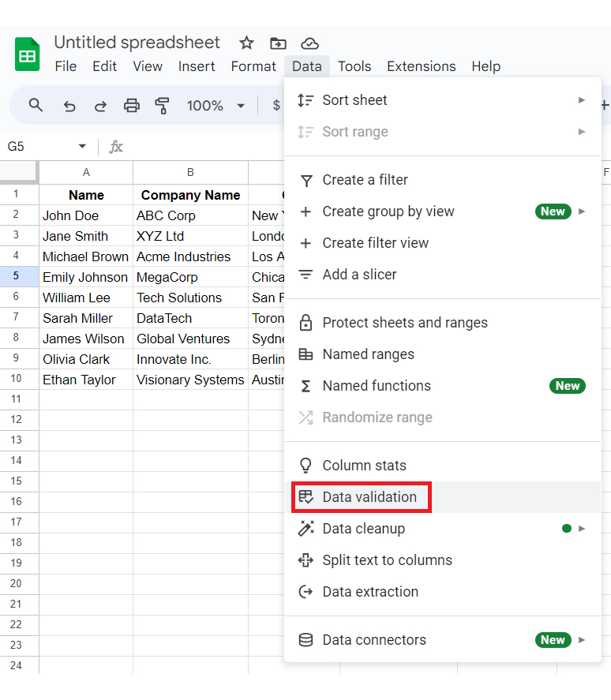Open Create group by view submenu
Viewport: 611px width, 700px height.
pyautogui.click(x=443, y=211)
